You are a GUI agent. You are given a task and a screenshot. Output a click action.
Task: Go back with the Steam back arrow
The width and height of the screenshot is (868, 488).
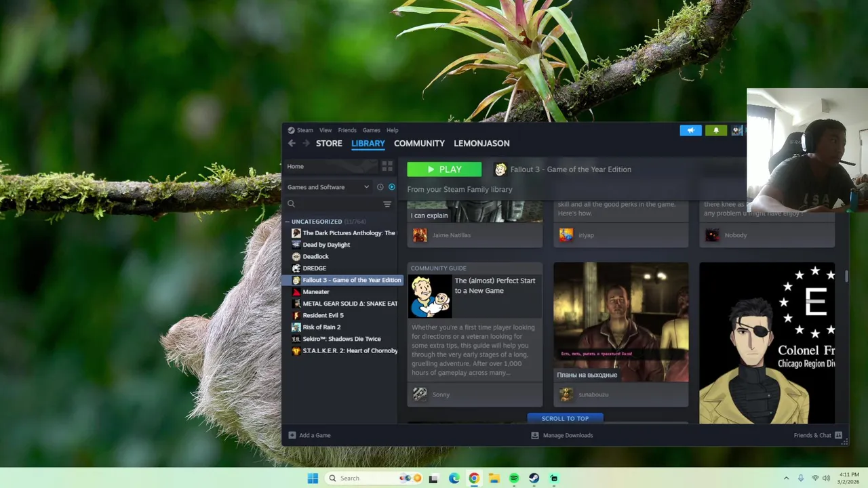click(292, 143)
